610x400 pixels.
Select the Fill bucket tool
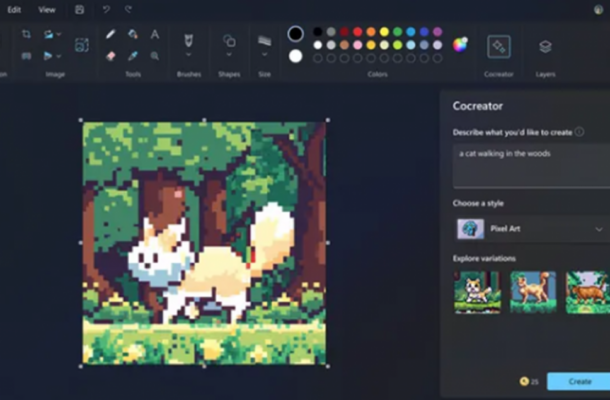coord(133,34)
